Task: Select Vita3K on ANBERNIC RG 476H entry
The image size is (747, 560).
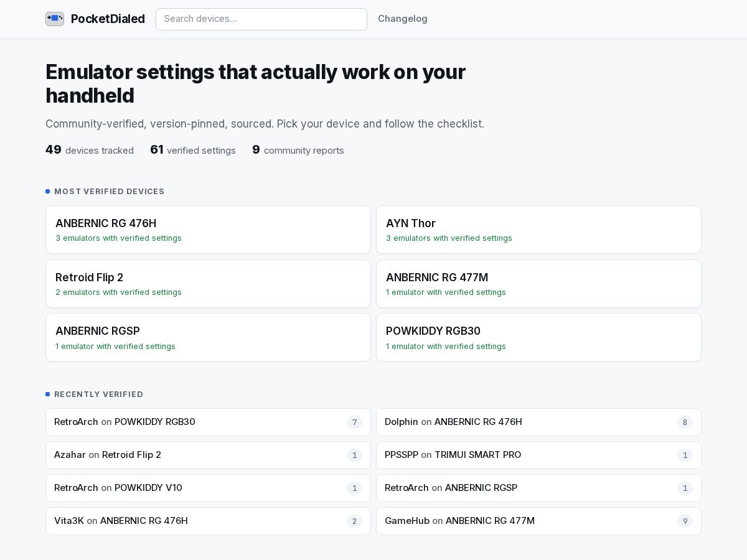Action: tap(208, 521)
